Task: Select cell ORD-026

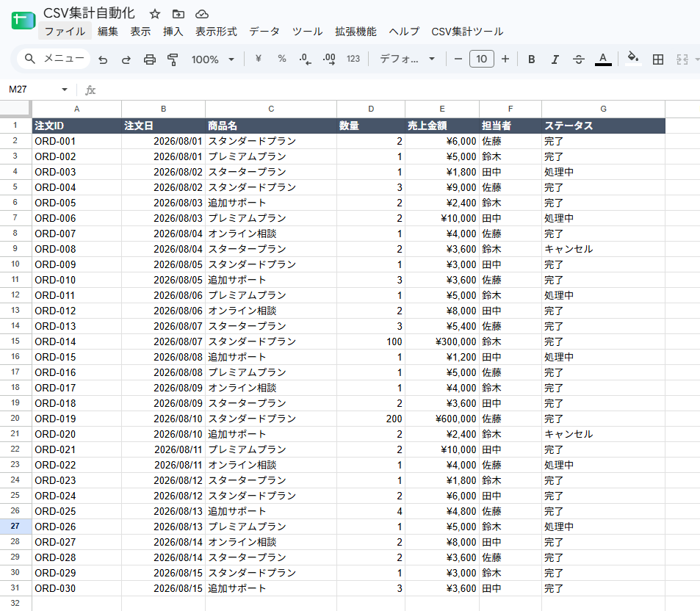Action: [x=77, y=527]
